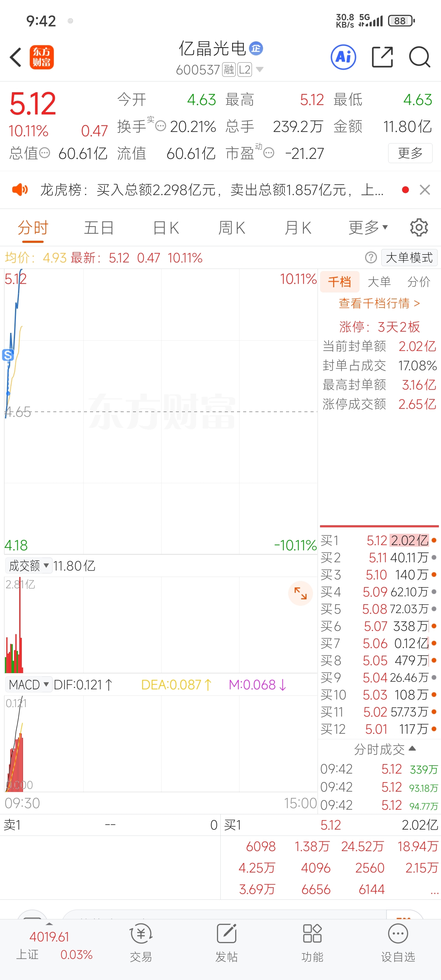The height and width of the screenshot is (980, 441).
Task: Tap the bottom 买1 5.12 quote row
Action: [331, 825]
